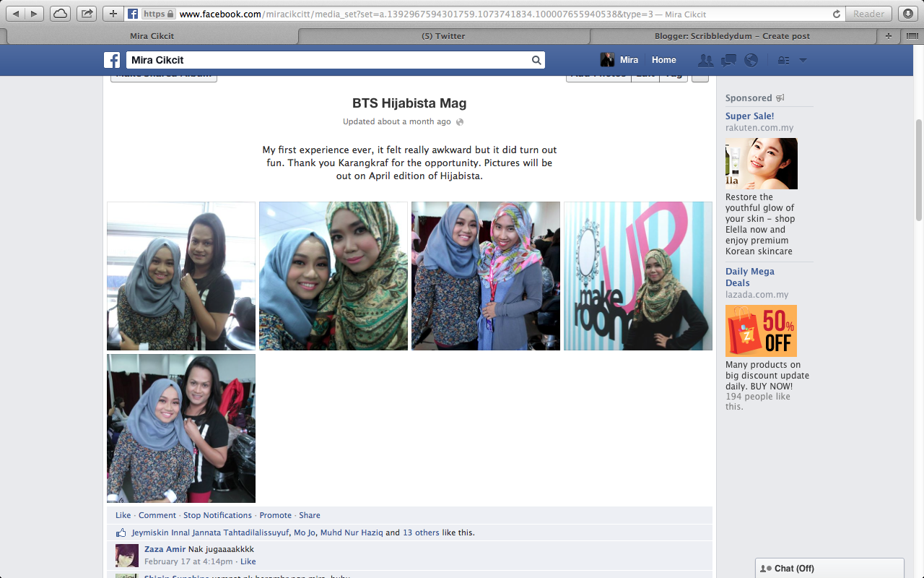Click Safari's share icon
This screenshot has width=924, height=578.
pos(87,14)
